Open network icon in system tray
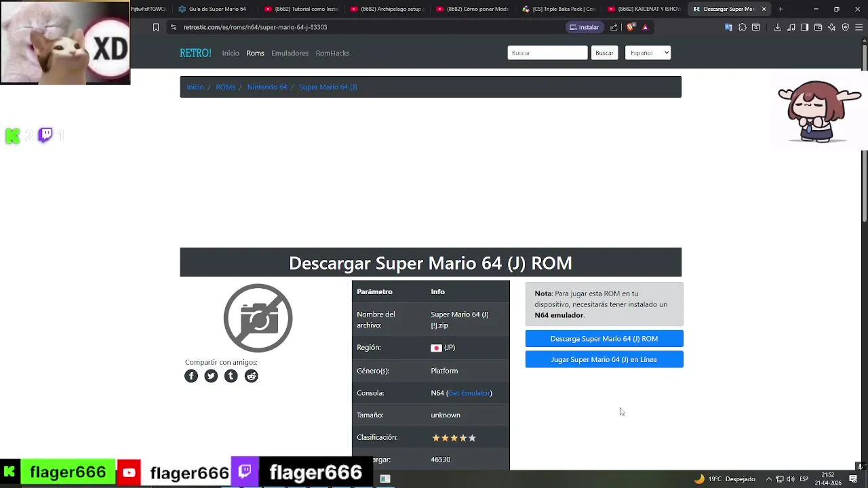Screen dimensions: 868x488 tap(780, 479)
